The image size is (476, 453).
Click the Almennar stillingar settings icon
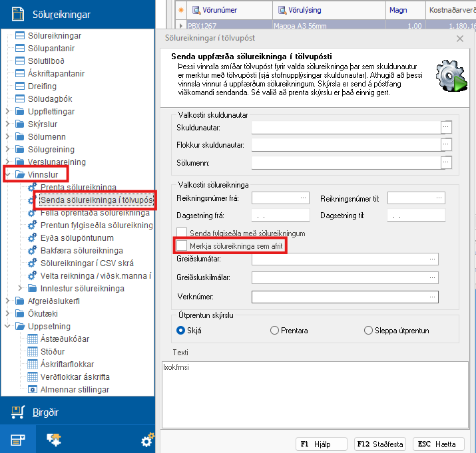tap(32, 389)
